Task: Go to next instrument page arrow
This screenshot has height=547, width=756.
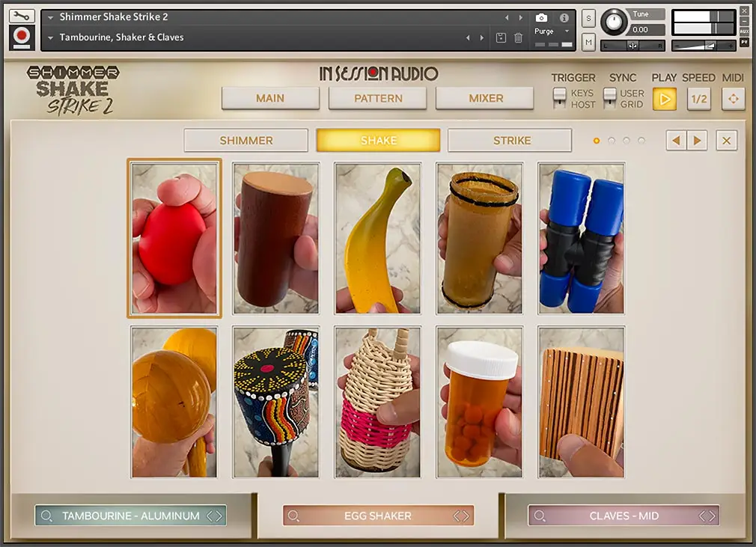Action: tap(697, 141)
